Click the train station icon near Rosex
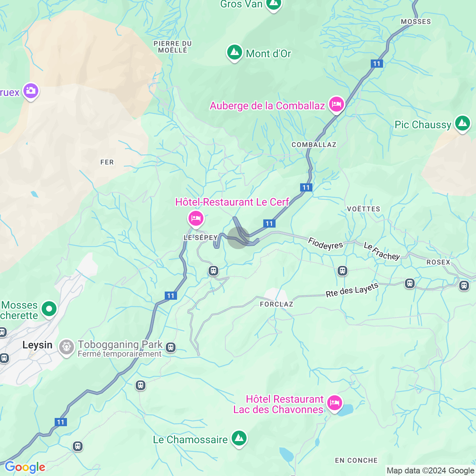The height and width of the screenshot is (476, 476). click(x=464, y=286)
